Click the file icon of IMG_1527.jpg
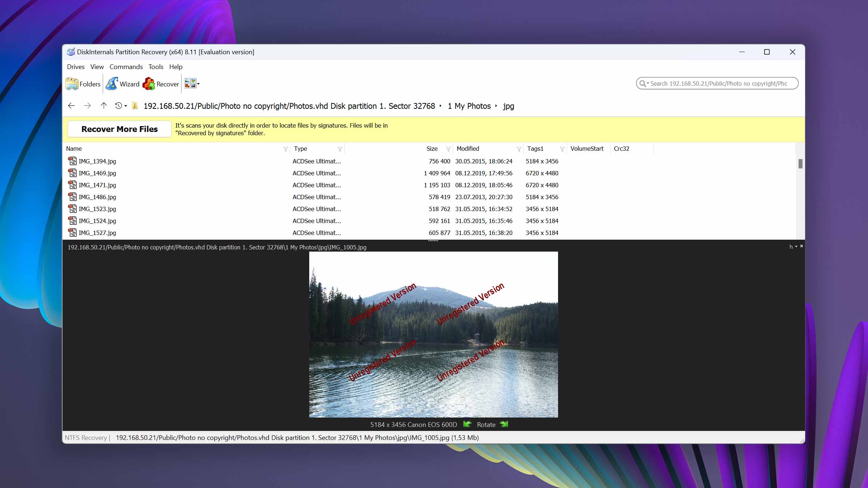The image size is (868, 488). coord(72,232)
